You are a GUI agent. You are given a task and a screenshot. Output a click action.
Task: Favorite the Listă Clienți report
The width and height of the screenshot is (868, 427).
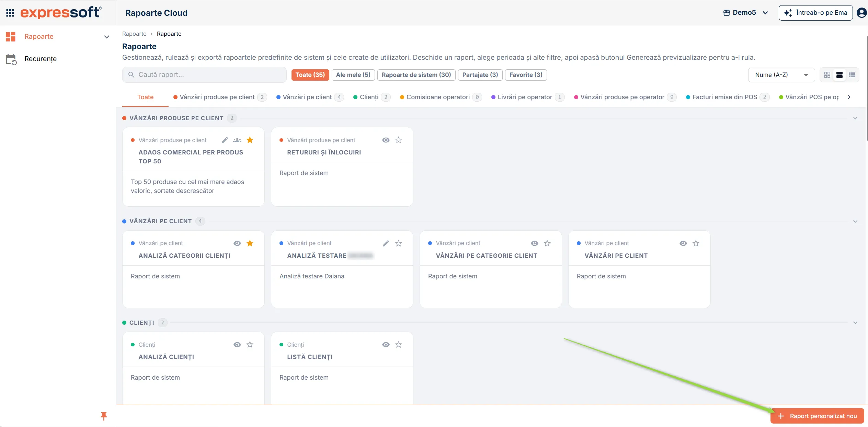399,345
